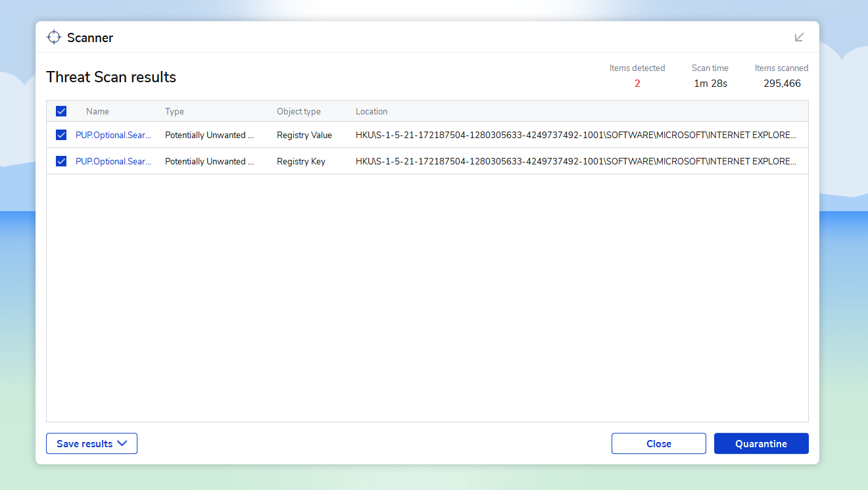Sort by the Object type column header
The width and height of the screenshot is (868, 490).
[x=299, y=111]
